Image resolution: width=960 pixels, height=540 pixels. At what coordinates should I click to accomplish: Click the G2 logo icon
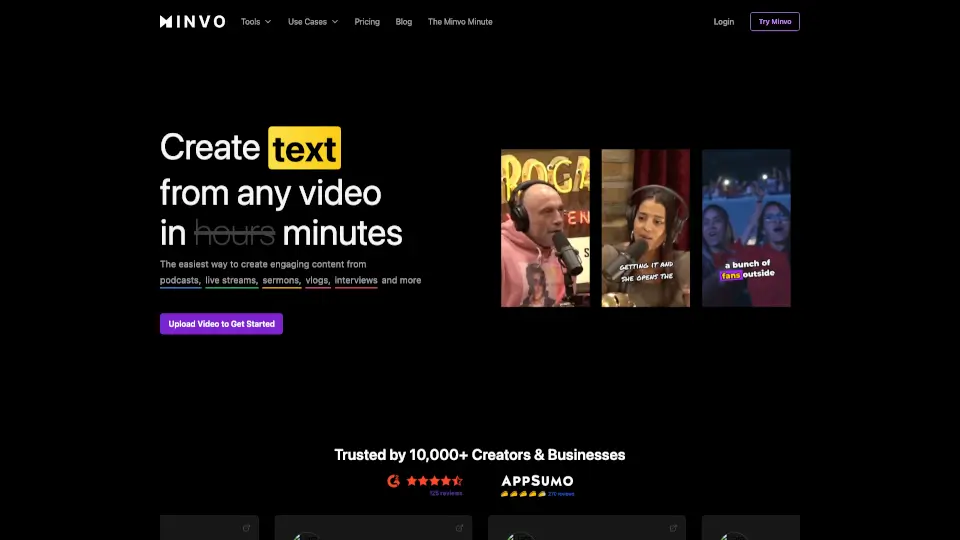(394, 481)
